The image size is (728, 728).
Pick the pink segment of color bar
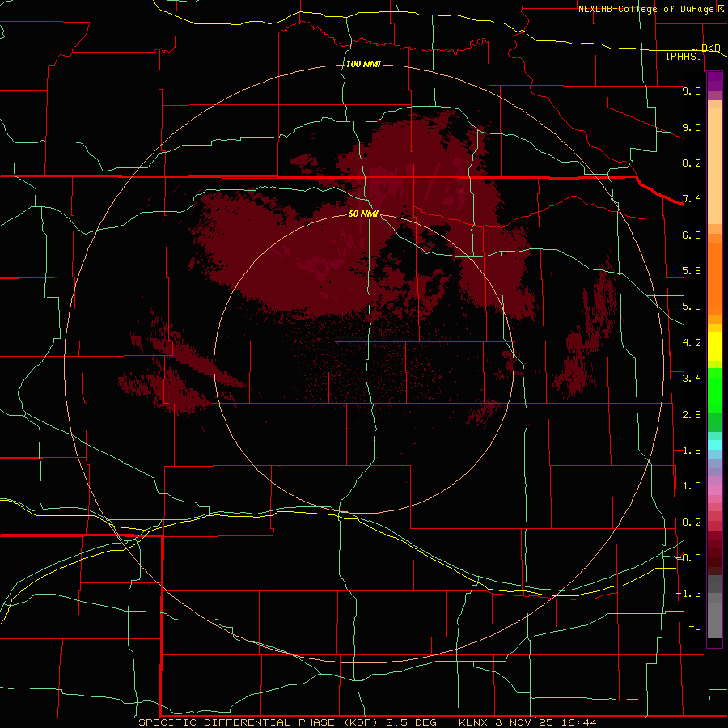click(714, 490)
